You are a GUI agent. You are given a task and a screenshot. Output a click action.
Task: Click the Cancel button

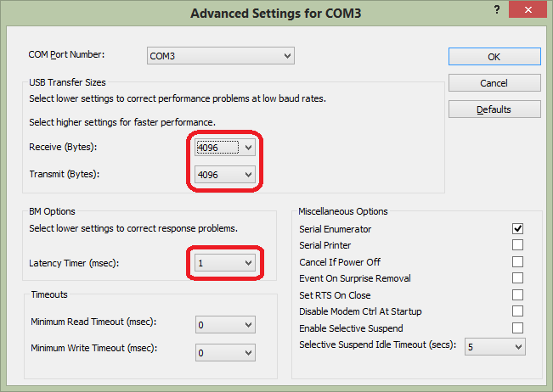[494, 83]
